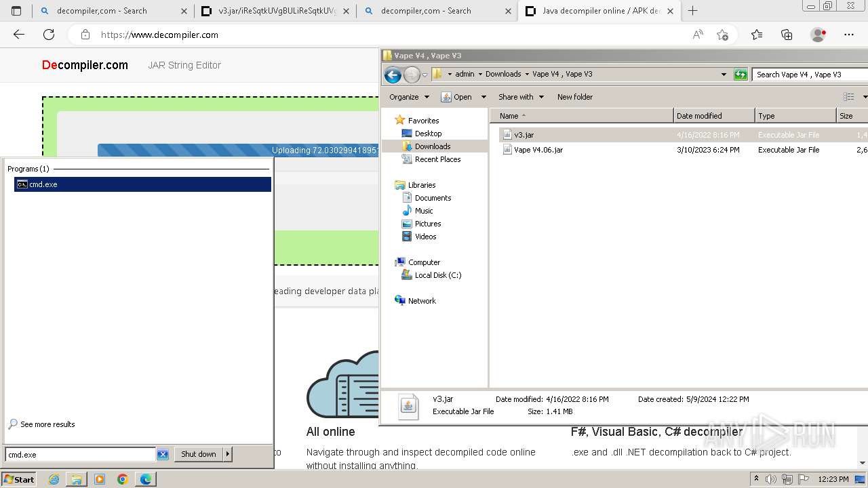Reload the decompiler.com page
Screen dimensions: 868x488
tap(49, 35)
